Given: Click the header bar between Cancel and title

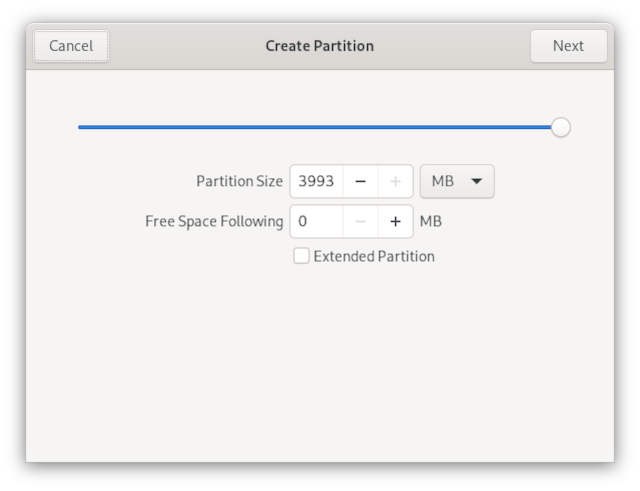Looking at the screenshot, I should coord(185,46).
